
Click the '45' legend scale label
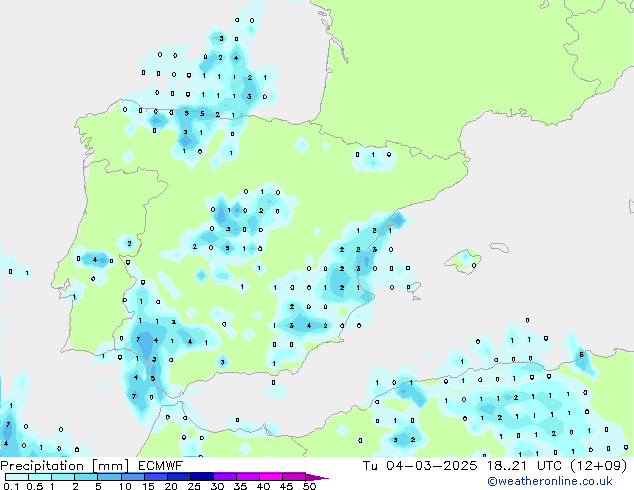coord(287,486)
